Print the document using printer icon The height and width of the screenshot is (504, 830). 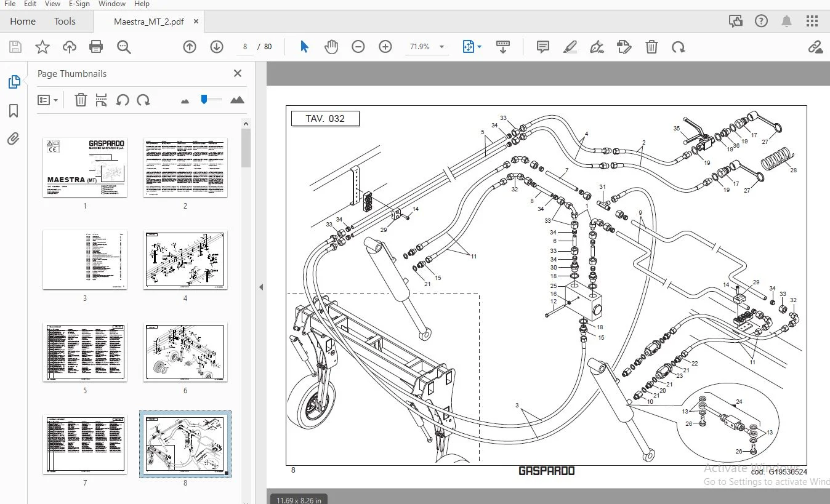click(x=96, y=47)
